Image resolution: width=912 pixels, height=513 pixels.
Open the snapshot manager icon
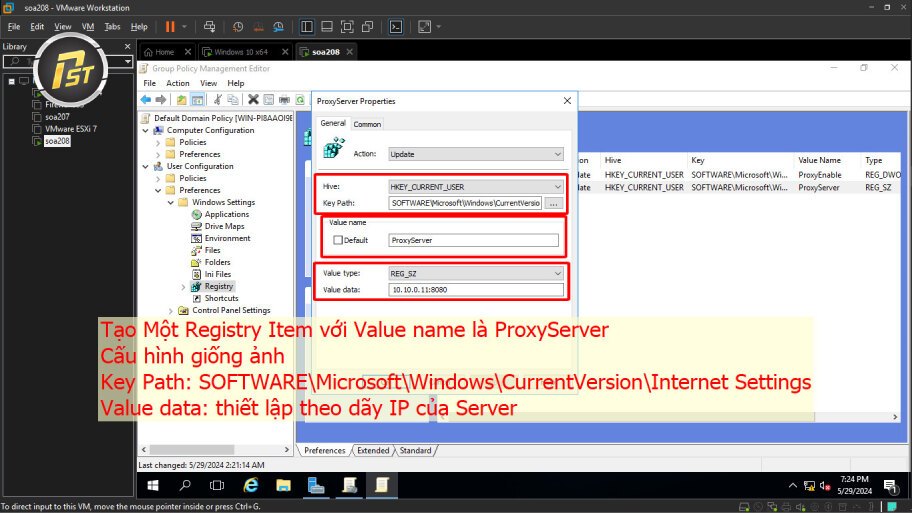pyautogui.click(x=279, y=27)
